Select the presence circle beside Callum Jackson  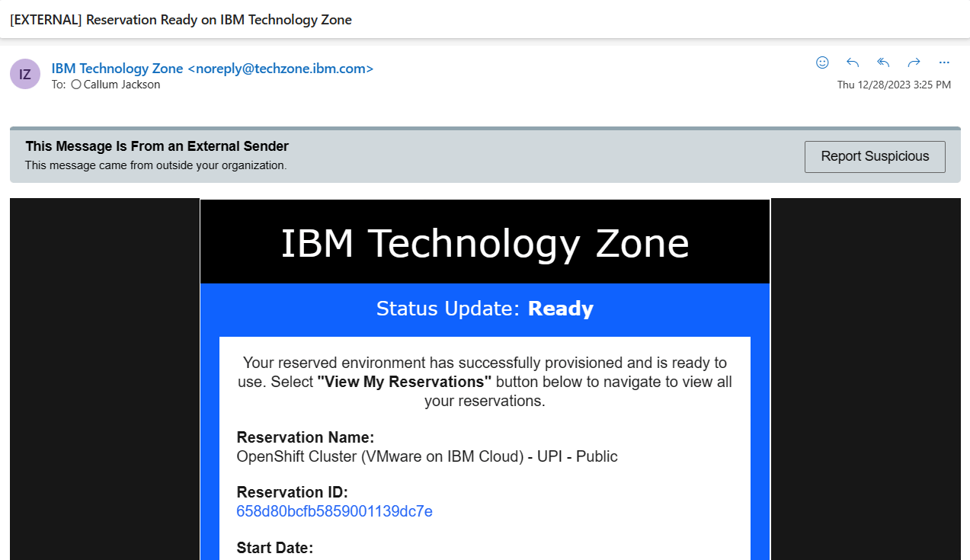75,85
